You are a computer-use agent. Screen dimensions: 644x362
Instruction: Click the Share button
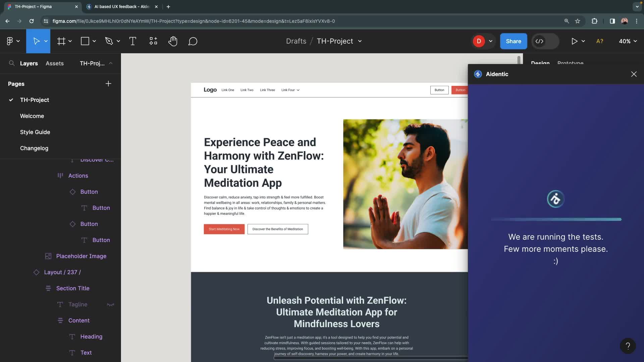click(513, 41)
